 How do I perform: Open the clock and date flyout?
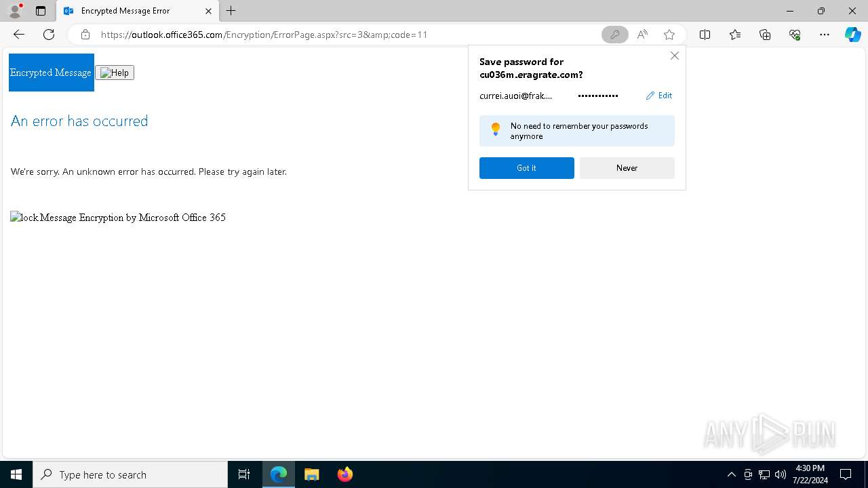point(810,474)
